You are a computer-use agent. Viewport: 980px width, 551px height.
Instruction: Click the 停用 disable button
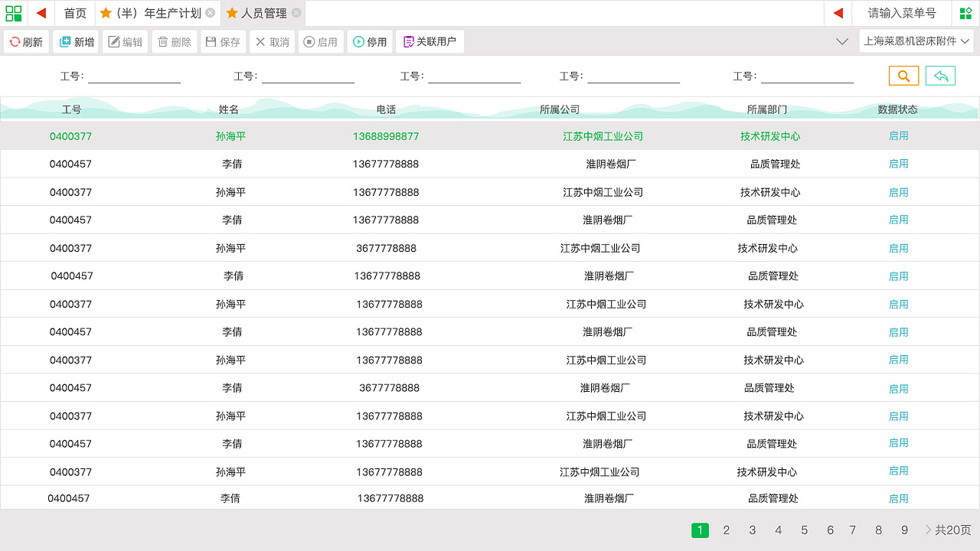[x=370, y=41]
